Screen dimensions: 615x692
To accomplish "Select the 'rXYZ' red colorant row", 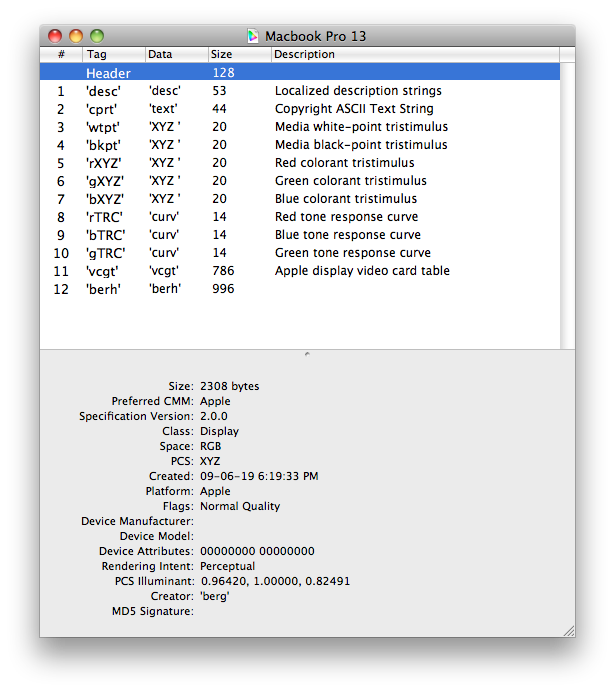I will point(300,163).
